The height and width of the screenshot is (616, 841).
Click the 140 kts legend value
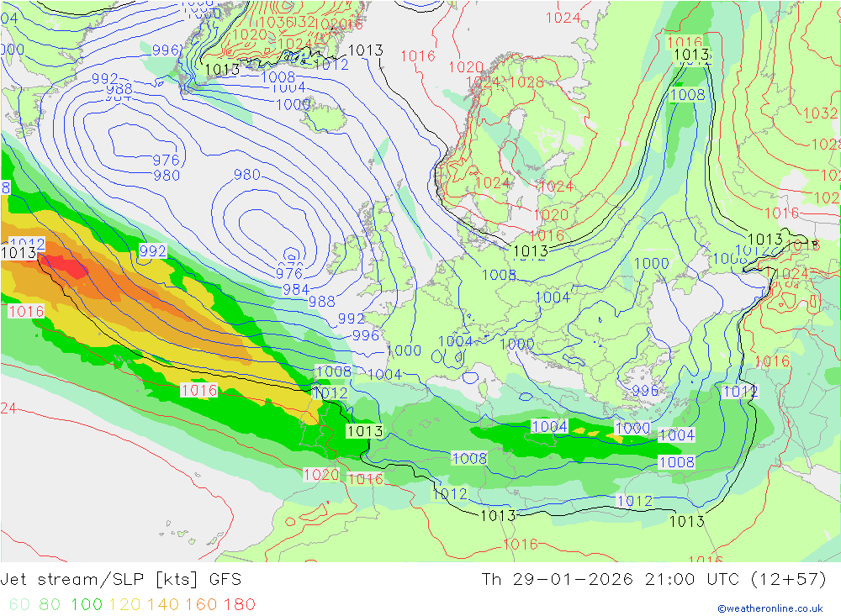(x=163, y=604)
